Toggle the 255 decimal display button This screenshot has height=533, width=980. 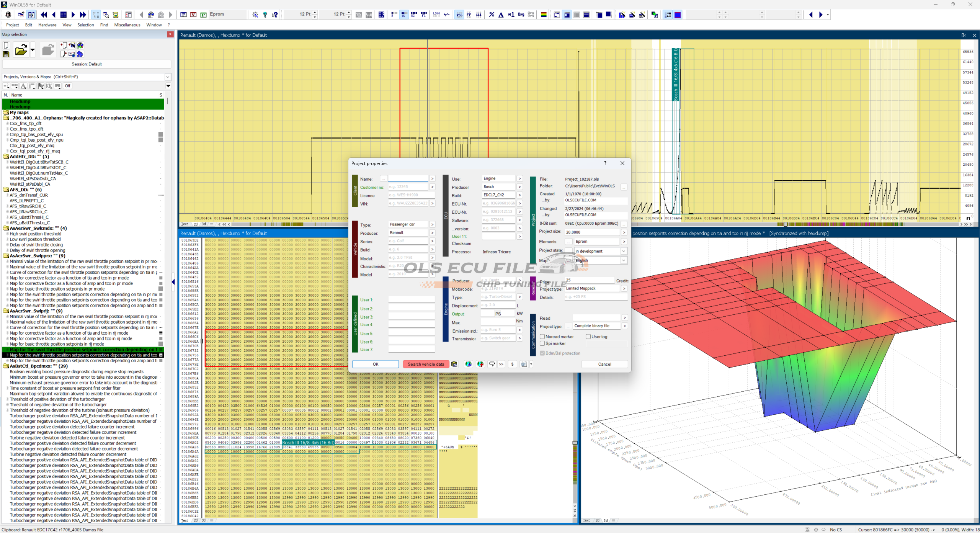pos(459,15)
